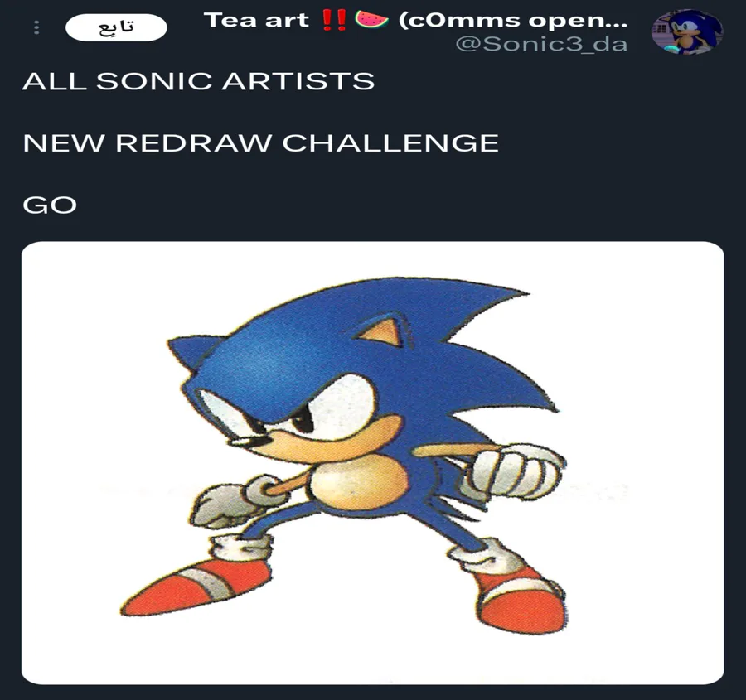746x700 pixels.
Task: Tap the white Follow button (تابع)
Action: tap(116, 27)
